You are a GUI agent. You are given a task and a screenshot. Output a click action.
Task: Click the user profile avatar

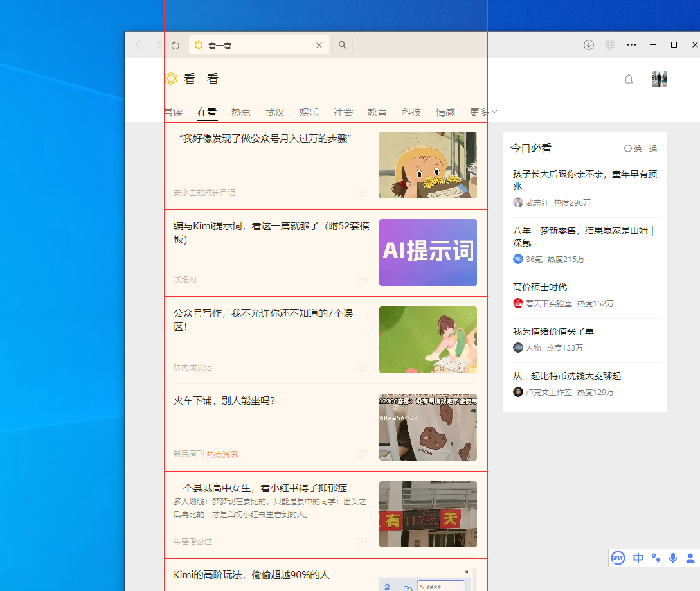659,79
